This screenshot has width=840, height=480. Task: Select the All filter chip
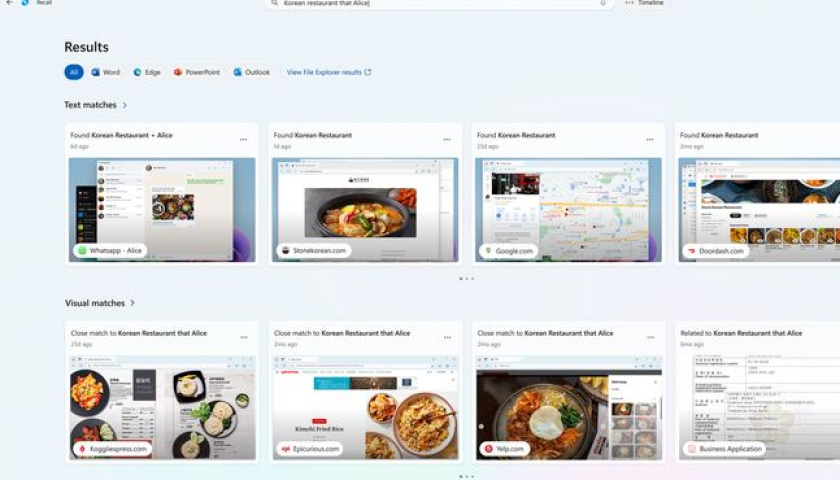click(x=74, y=72)
